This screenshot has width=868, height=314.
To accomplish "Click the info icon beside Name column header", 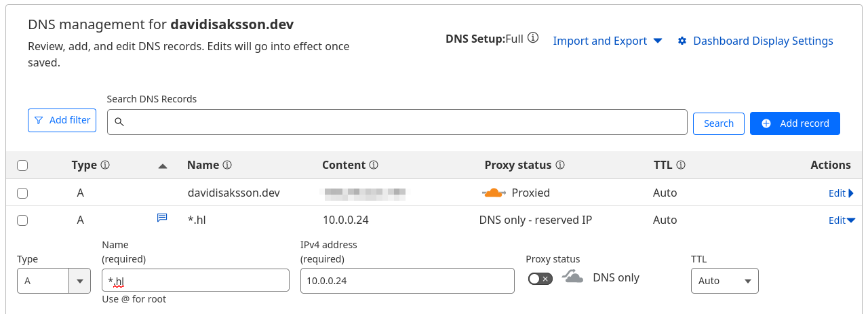I will click(227, 165).
